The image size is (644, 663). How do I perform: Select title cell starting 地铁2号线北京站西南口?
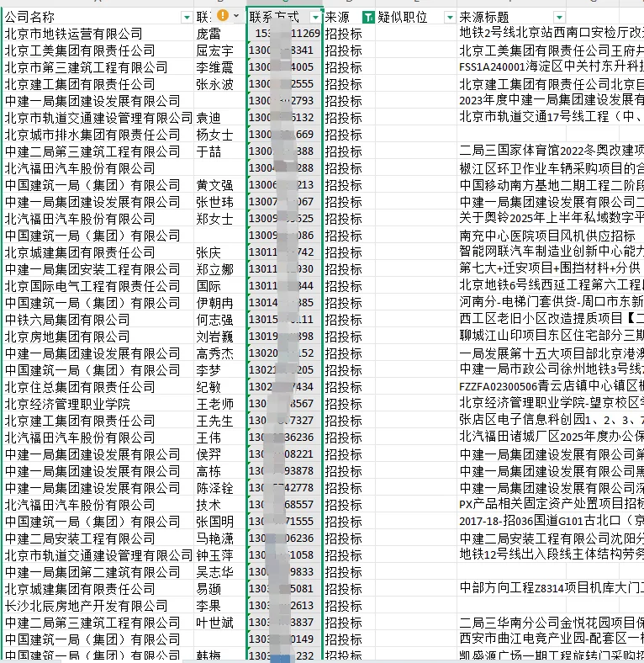click(551, 33)
